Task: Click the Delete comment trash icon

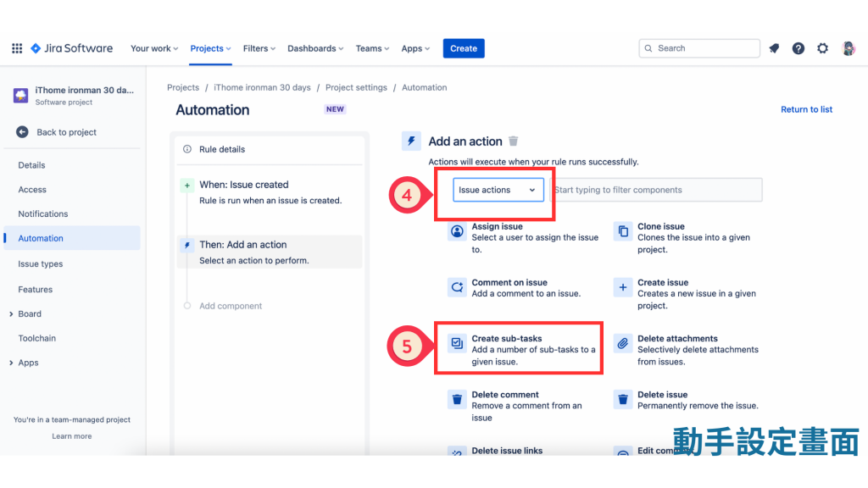Action: pyautogui.click(x=457, y=400)
